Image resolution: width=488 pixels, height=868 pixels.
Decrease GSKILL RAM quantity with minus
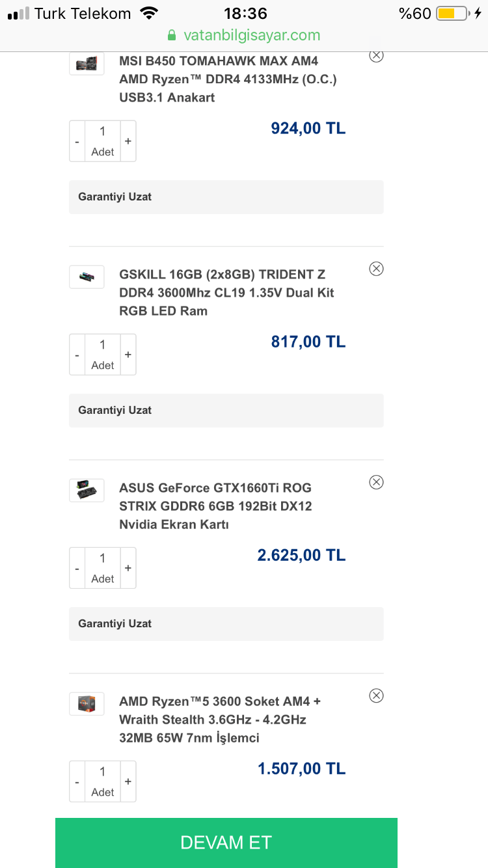pos(77,355)
